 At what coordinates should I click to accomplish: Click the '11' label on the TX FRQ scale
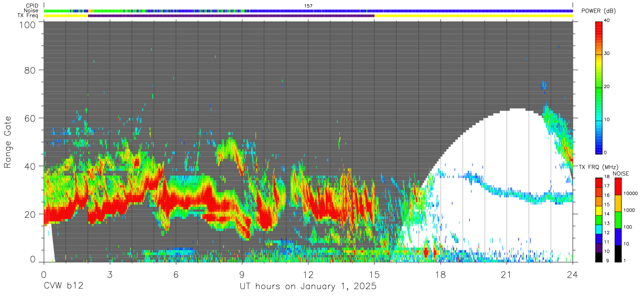(x=607, y=241)
